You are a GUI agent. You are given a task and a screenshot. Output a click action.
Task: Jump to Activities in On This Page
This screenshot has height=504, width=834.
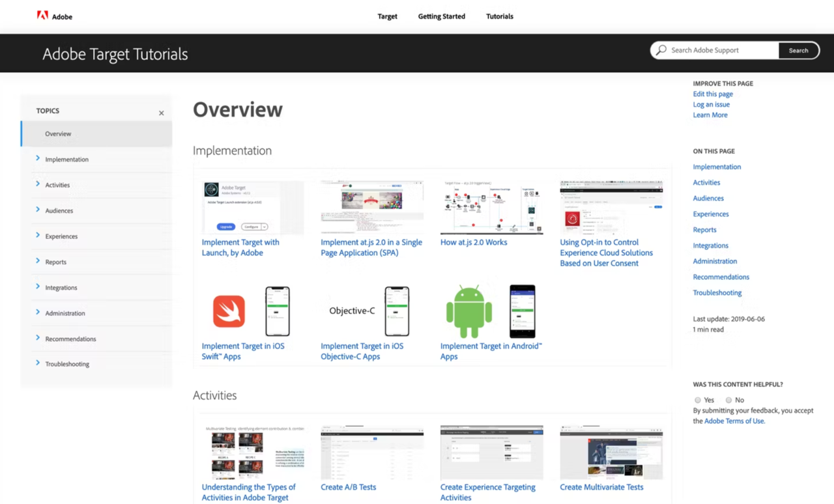(706, 182)
